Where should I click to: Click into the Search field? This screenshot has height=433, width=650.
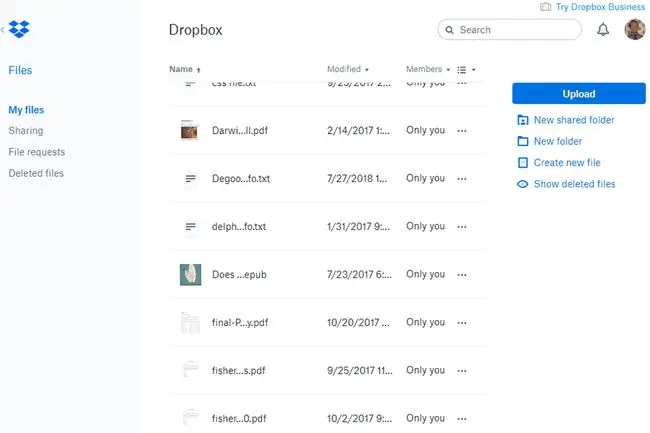coord(509,30)
